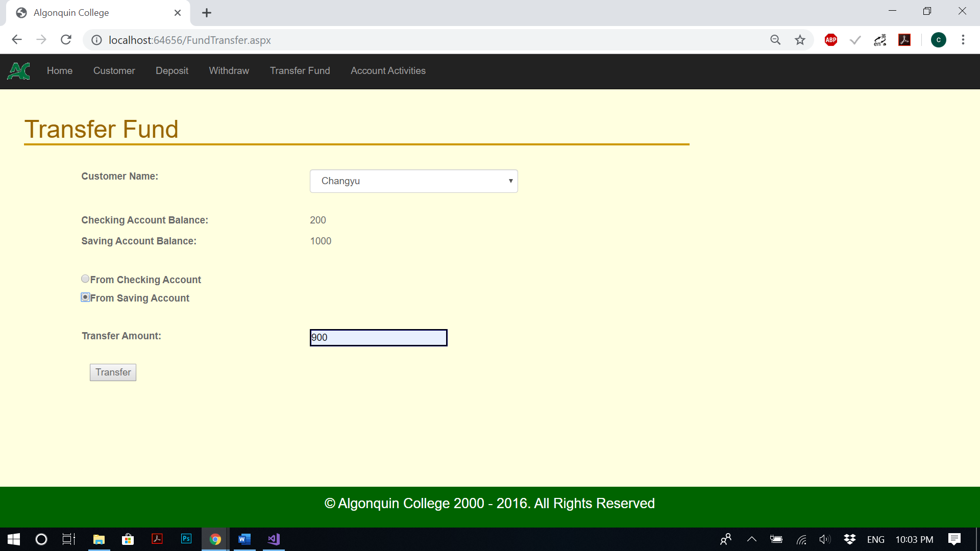View site information icon in address bar
The height and width of the screenshot is (551, 980).
click(96, 40)
